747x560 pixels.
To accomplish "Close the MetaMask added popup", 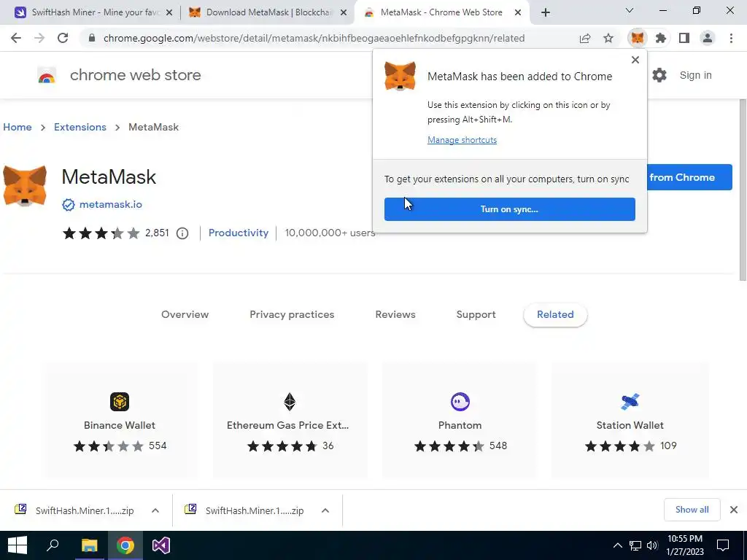I will click(635, 60).
